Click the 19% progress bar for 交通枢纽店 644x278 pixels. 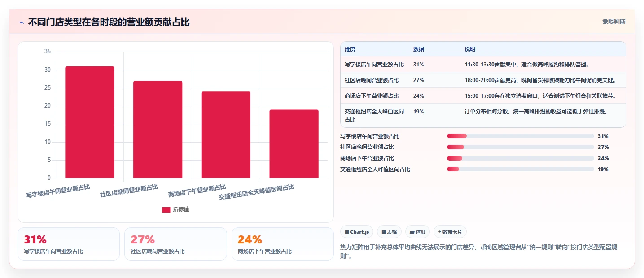521,169
